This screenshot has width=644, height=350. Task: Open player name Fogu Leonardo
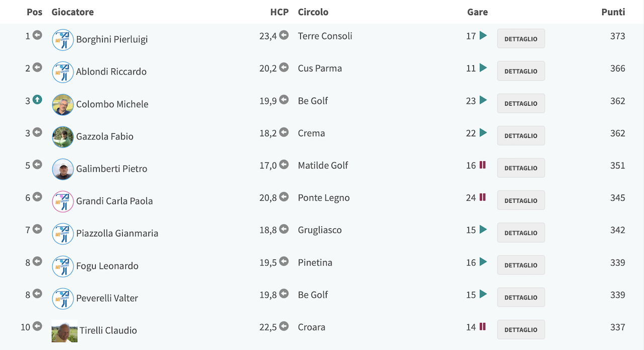(107, 266)
